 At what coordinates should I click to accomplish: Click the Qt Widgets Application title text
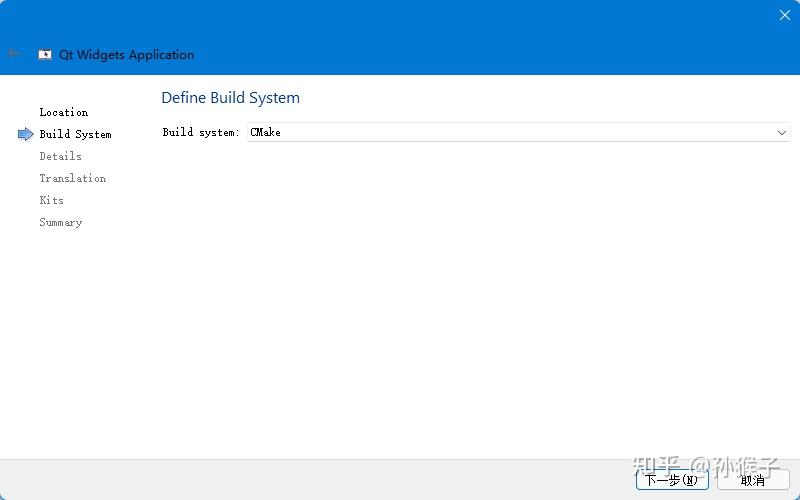(x=127, y=55)
